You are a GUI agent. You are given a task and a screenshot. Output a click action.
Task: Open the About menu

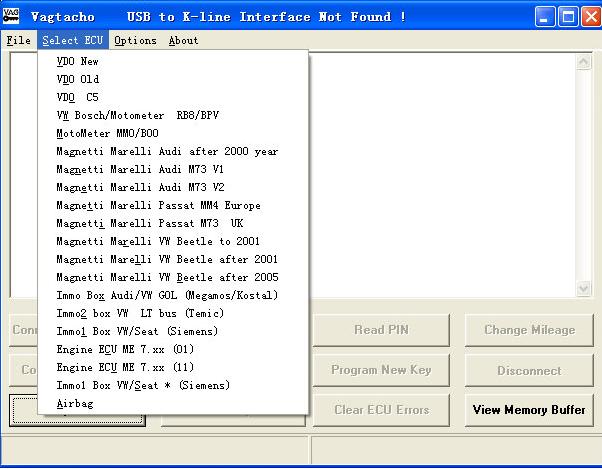pos(184,40)
